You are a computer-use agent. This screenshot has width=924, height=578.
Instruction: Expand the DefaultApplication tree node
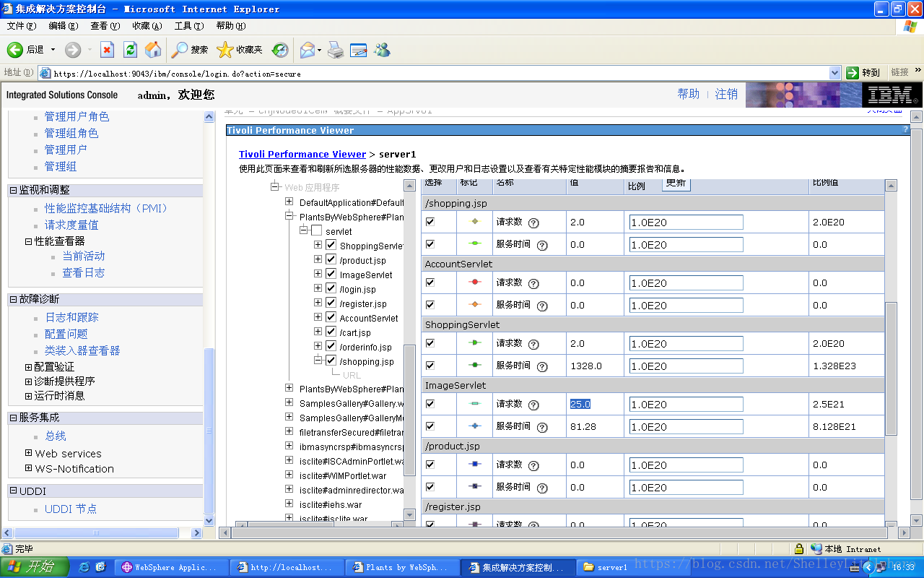click(289, 202)
